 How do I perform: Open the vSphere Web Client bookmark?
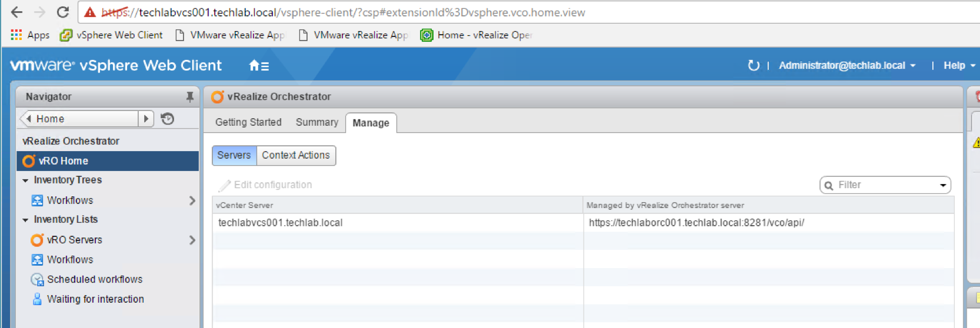tap(111, 35)
